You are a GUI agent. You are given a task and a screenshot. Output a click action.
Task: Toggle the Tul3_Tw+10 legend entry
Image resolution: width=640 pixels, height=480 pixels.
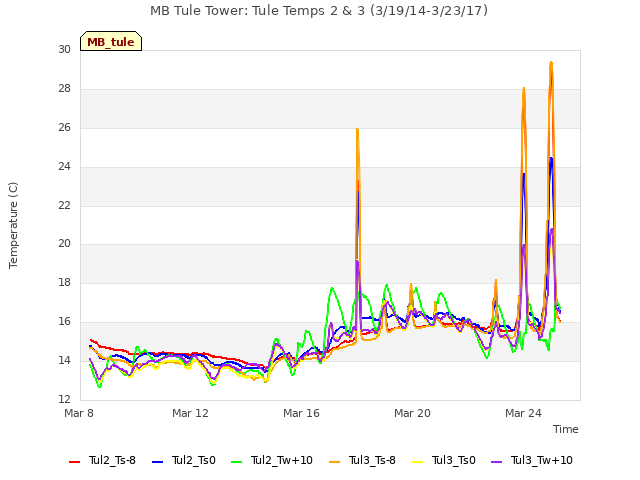coord(532,460)
